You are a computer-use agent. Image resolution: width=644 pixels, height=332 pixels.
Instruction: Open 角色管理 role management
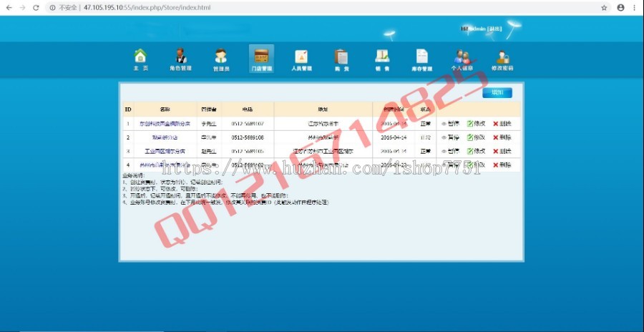180,60
